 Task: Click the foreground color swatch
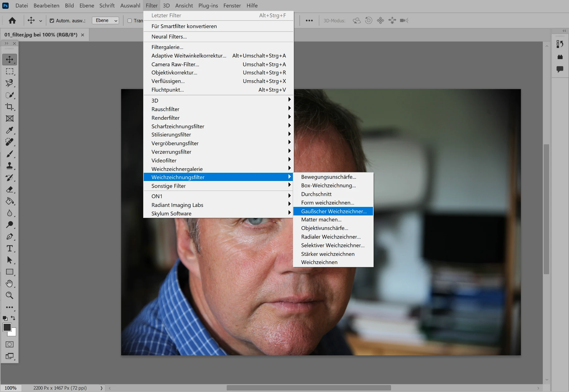coord(7,327)
